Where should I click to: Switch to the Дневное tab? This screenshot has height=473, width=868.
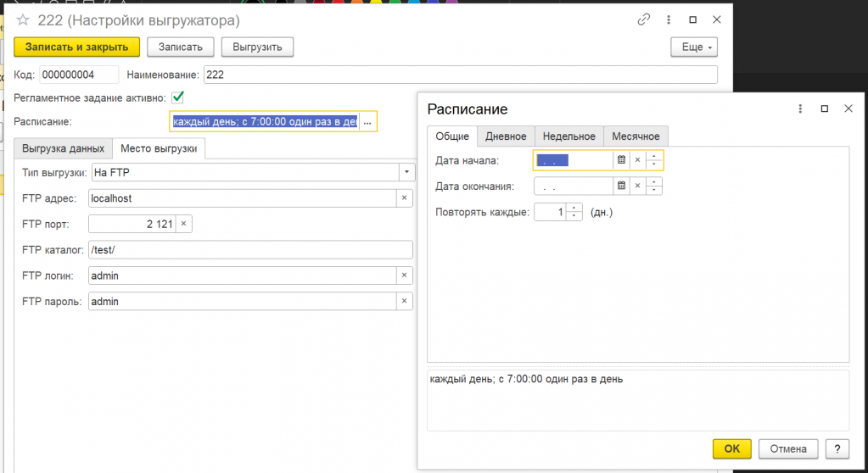tap(506, 136)
